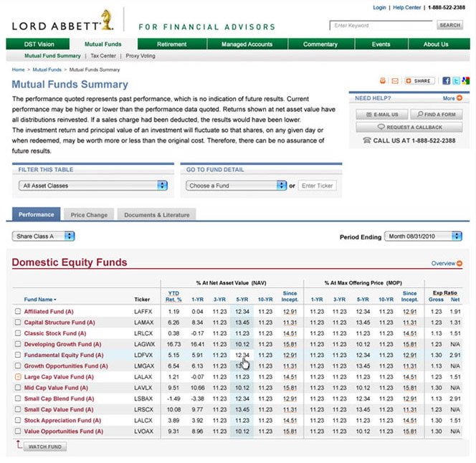Viewport: 476px width, 463px height.
Task: Open the Managed Accounts menu
Action: (247, 44)
